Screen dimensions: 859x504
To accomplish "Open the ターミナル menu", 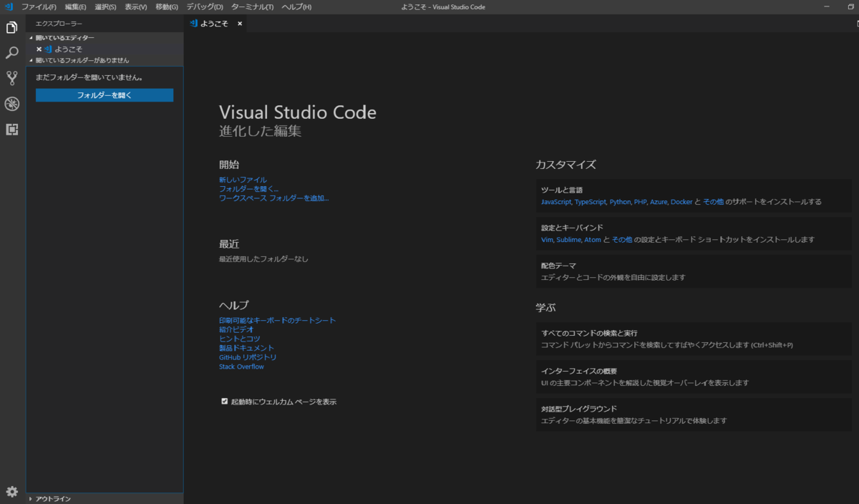I will (252, 6).
